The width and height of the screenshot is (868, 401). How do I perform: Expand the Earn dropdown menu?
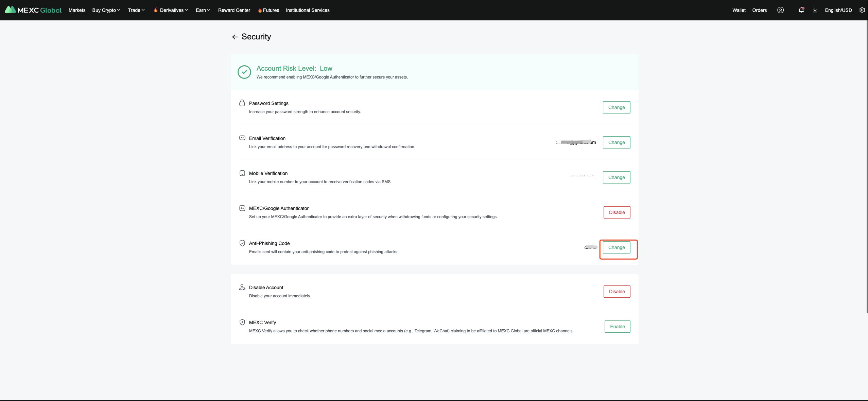pos(203,10)
